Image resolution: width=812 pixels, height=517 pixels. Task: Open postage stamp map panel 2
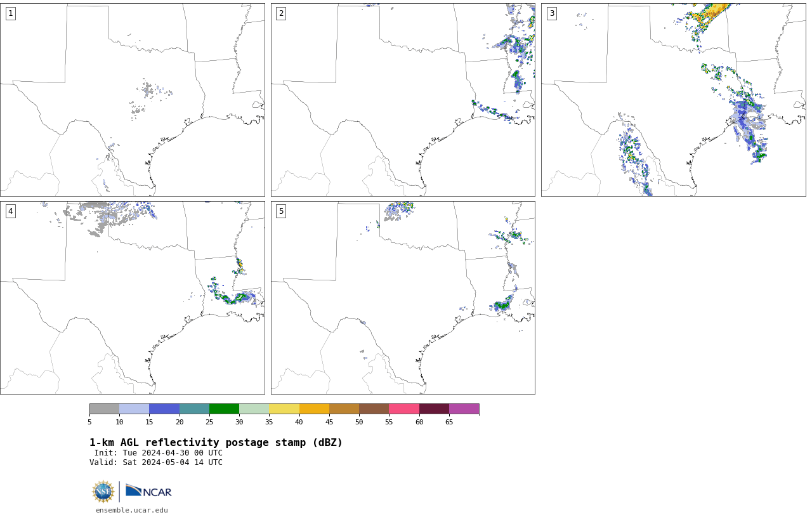pyautogui.click(x=403, y=100)
